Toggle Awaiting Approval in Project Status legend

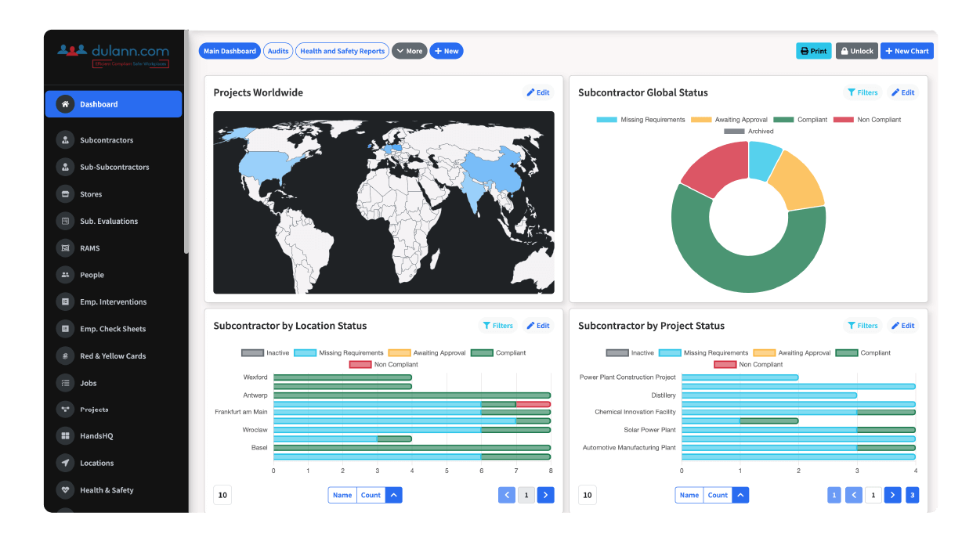tap(792, 353)
